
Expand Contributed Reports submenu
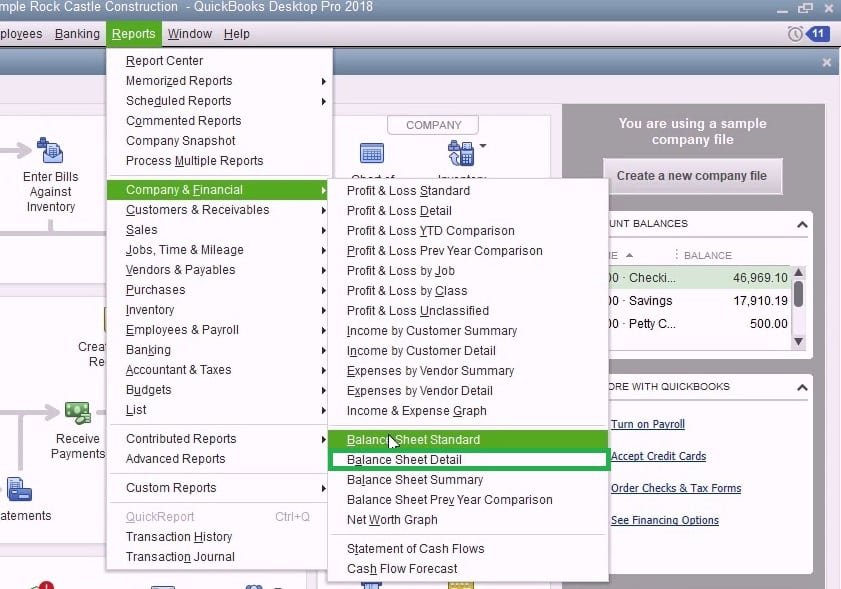pos(323,439)
